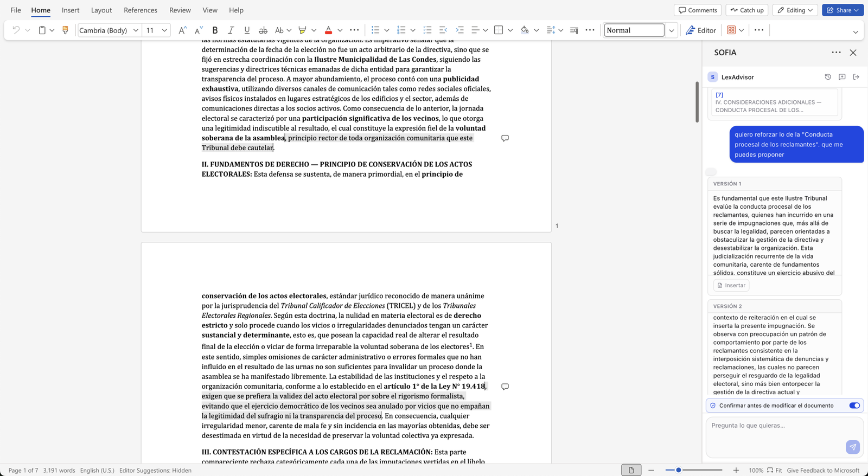
Task: Open the Review tab
Action: (x=180, y=10)
